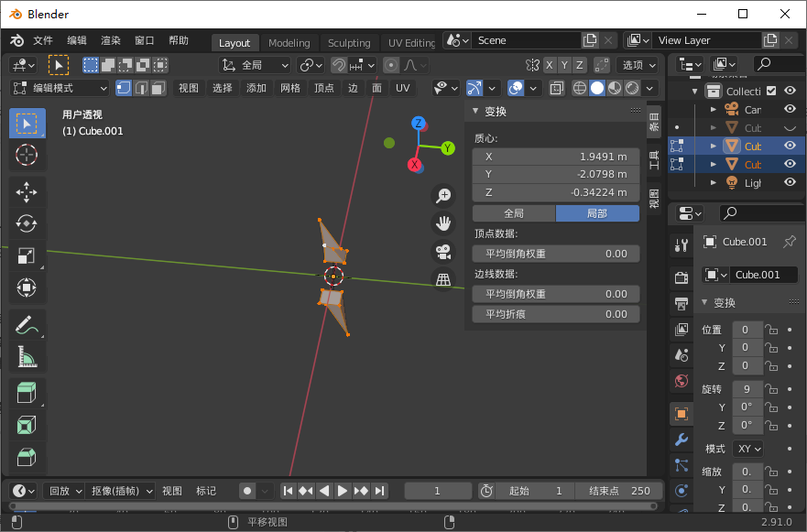
Task: Hide the Light object in the outliner
Action: click(x=790, y=182)
